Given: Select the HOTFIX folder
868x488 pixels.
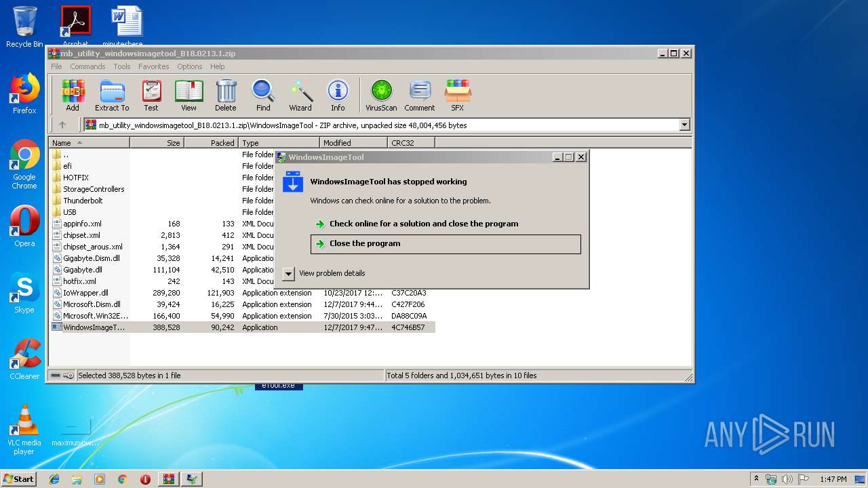Looking at the screenshot, I should click(x=76, y=178).
